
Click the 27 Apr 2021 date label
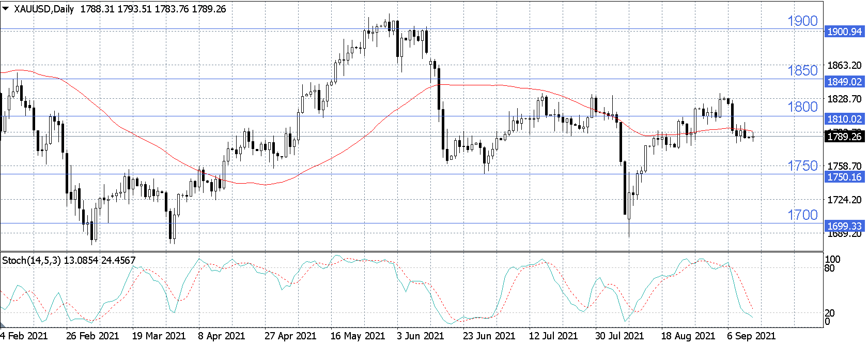point(290,336)
